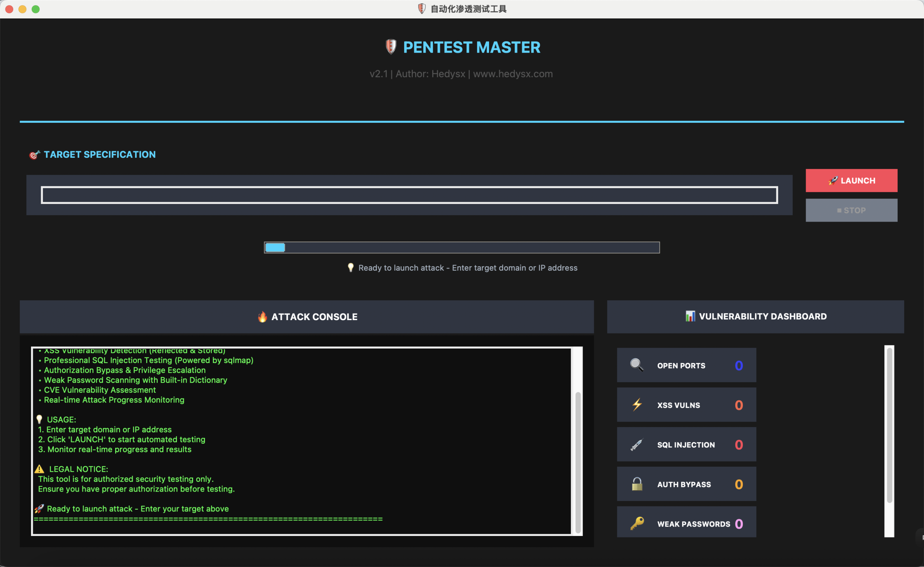Click the blue progress bar indicator
This screenshot has height=567, width=924.
[275, 248]
